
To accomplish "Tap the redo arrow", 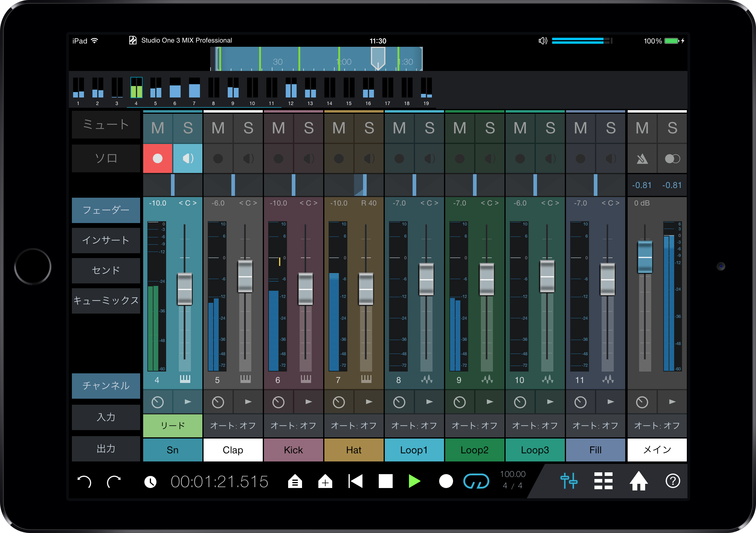I will [x=114, y=481].
